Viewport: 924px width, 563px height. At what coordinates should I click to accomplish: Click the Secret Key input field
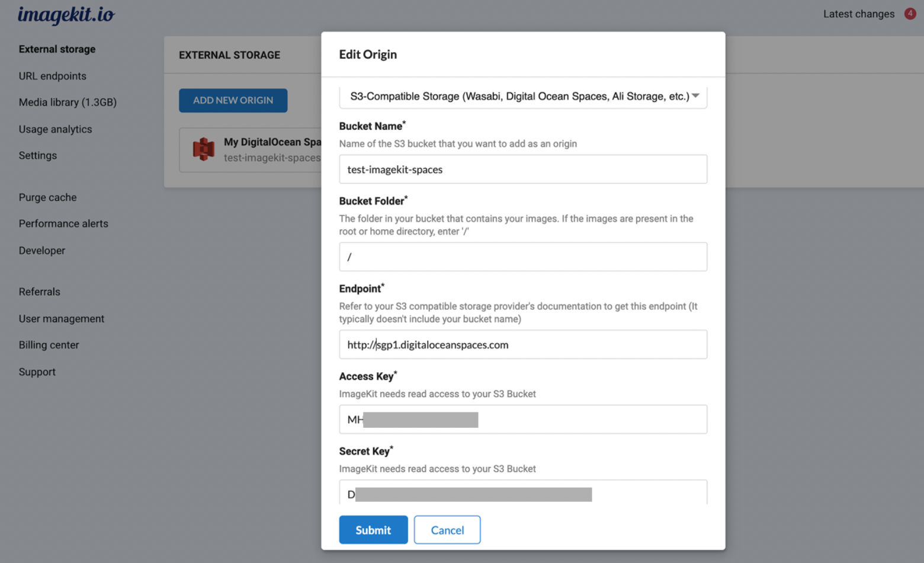tap(523, 492)
